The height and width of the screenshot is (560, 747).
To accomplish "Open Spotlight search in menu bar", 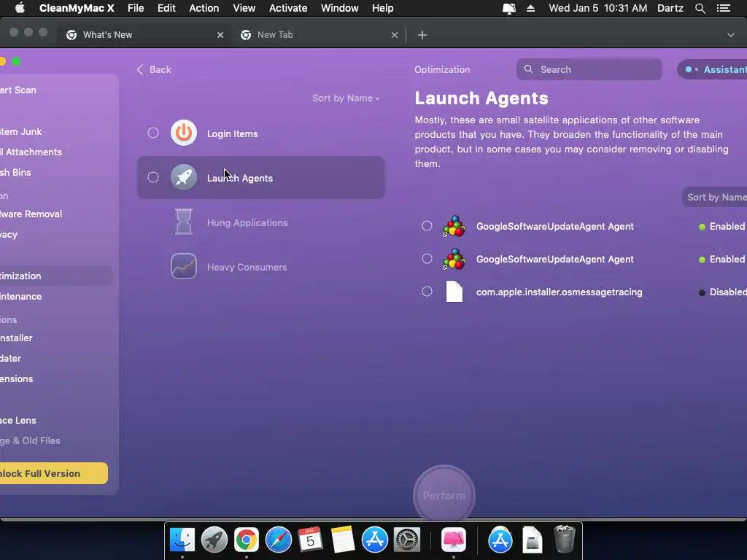I will pyautogui.click(x=700, y=8).
